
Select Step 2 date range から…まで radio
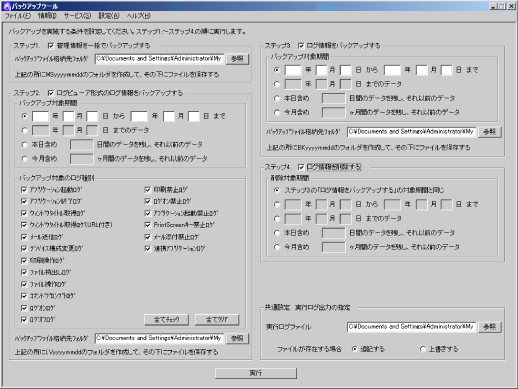24,116
